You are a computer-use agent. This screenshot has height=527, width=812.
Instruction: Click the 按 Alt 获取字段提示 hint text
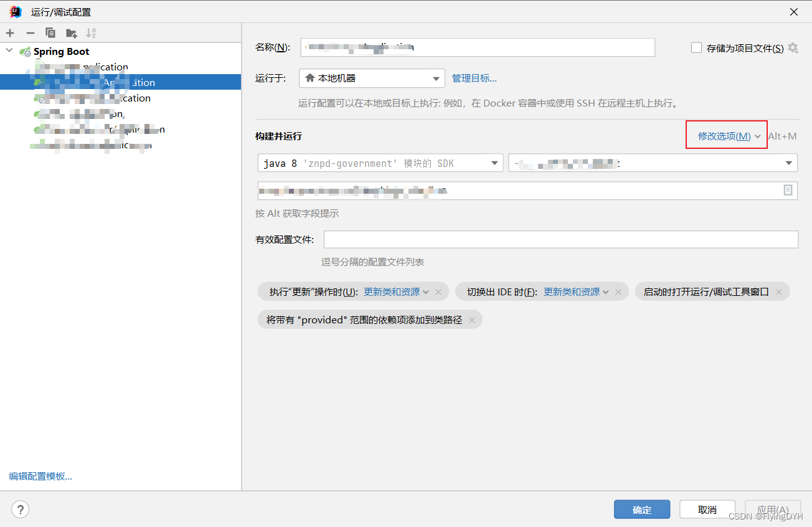click(x=297, y=214)
